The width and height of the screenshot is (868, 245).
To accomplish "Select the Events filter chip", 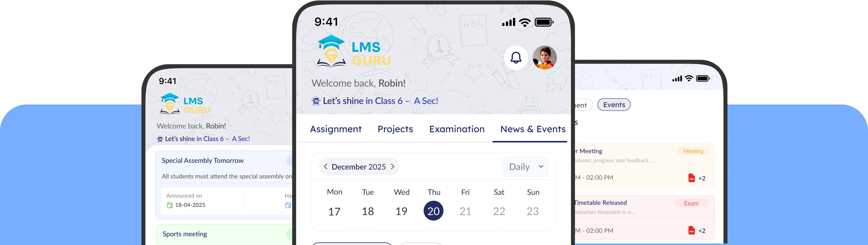I will (614, 105).
